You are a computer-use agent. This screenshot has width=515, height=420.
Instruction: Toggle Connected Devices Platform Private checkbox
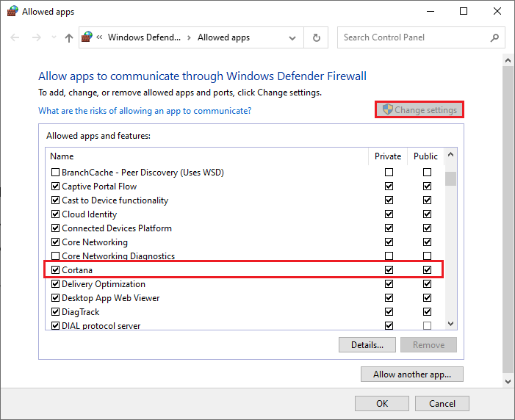tap(389, 228)
